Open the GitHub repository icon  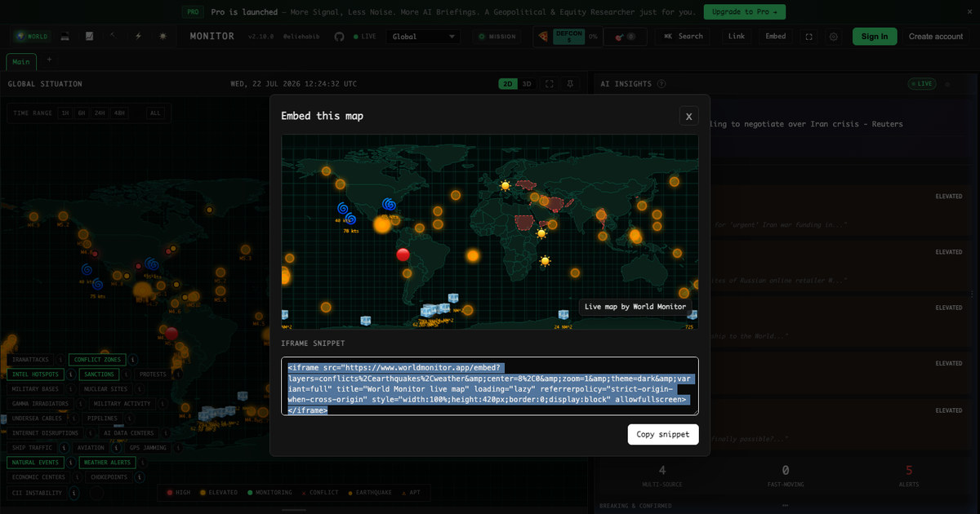pyautogui.click(x=339, y=36)
